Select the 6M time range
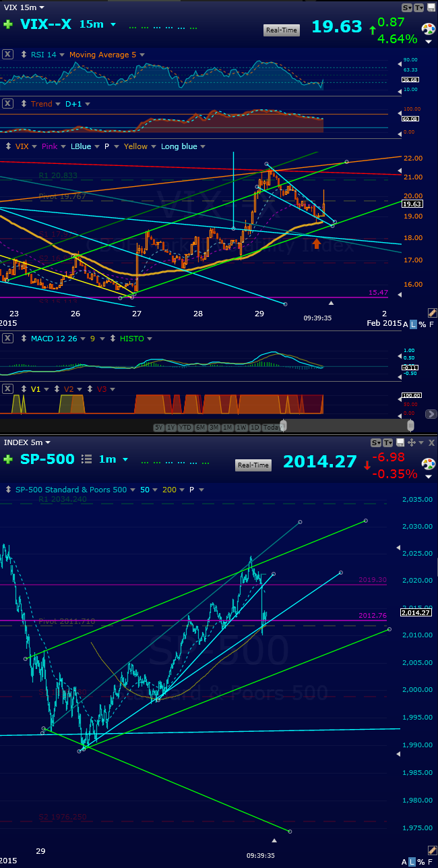438x868 pixels. click(201, 427)
